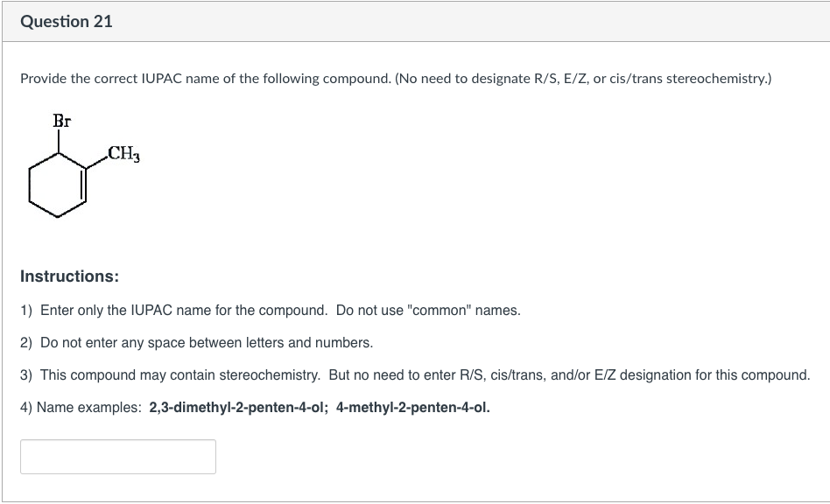
Task: Click the bold Question 21 title text
Action: (x=67, y=22)
